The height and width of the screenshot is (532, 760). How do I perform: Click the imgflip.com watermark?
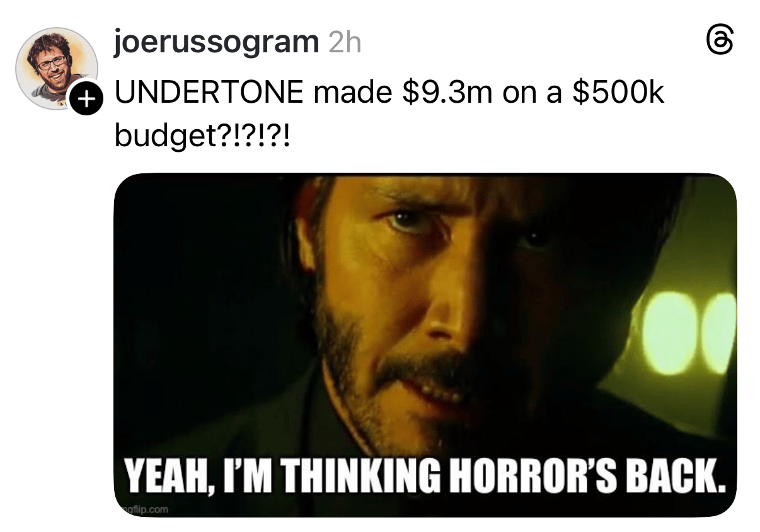(143, 509)
